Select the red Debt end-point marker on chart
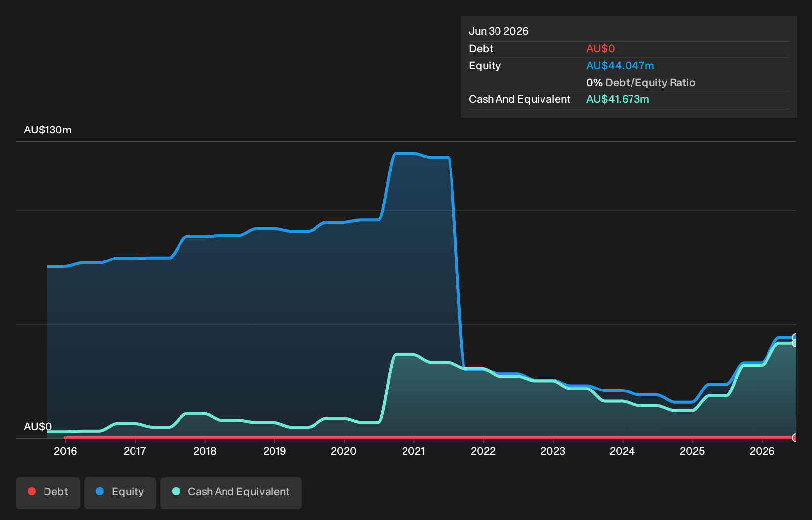Viewport: 812px width, 520px height. tap(795, 438)
